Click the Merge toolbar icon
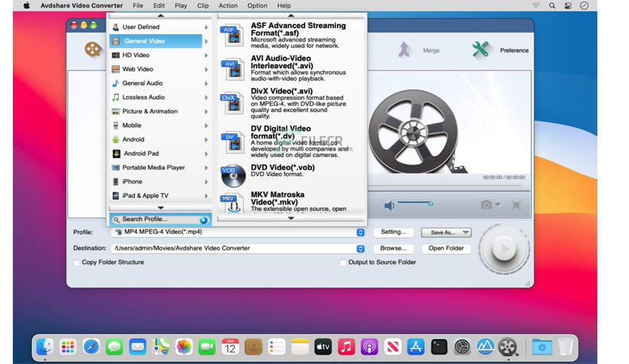Screen dimensions: 629x364 coord(404,50)
